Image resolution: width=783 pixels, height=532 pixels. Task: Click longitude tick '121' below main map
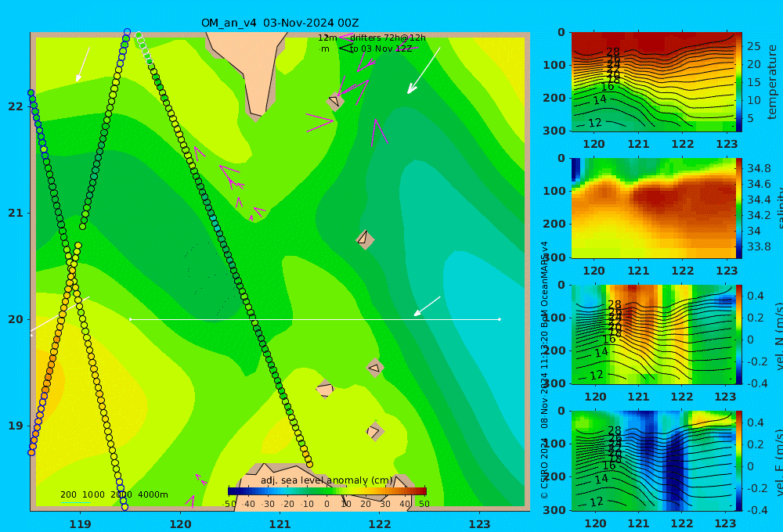coord(280,524)
